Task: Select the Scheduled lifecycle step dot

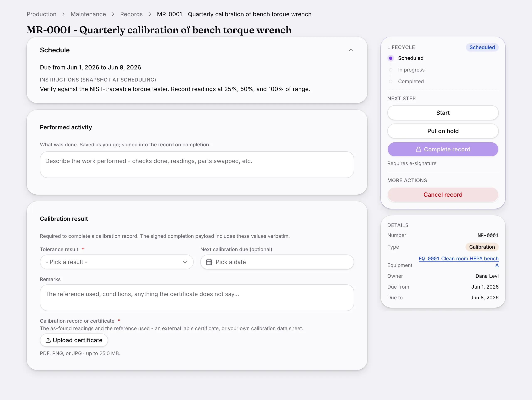Action: pyautogui.click(x=390, y=58)
